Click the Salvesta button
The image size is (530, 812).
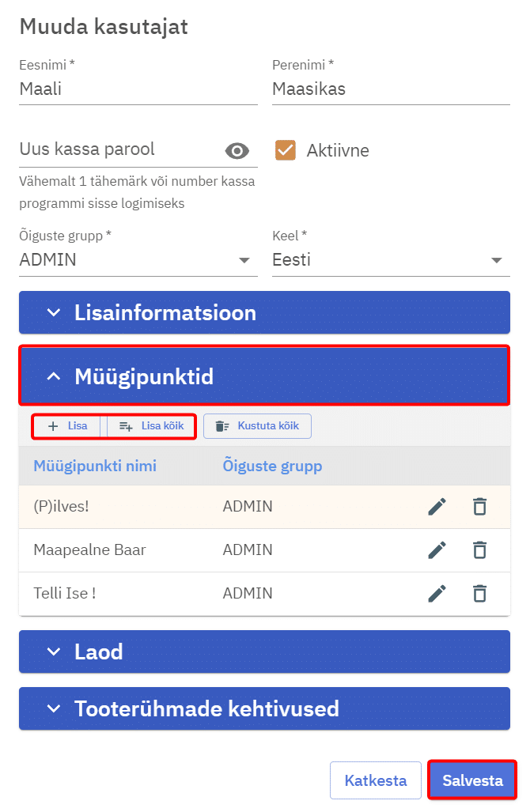[x=472, y=781]
